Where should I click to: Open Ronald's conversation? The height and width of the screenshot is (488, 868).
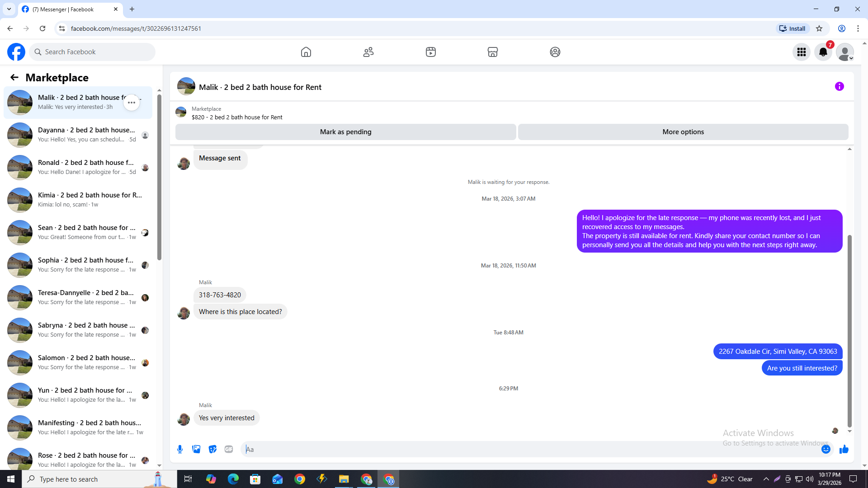tap(78, 168)
